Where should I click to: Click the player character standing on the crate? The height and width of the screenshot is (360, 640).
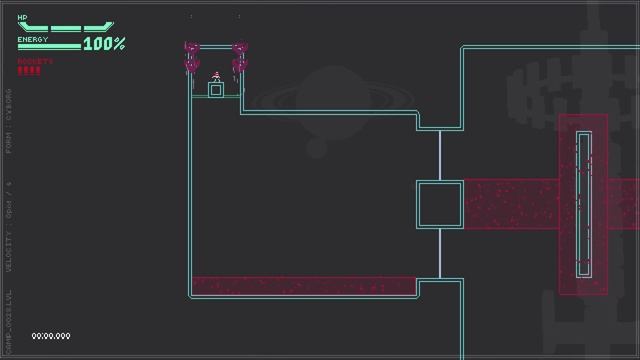coord(216,77)
